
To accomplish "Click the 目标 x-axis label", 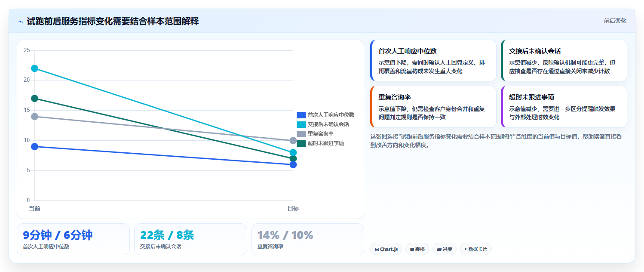I will coord(293,208).
